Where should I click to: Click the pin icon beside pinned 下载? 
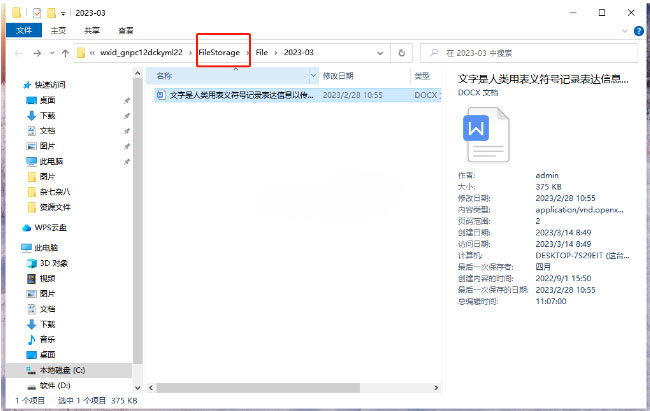click(x=127, y=116)
